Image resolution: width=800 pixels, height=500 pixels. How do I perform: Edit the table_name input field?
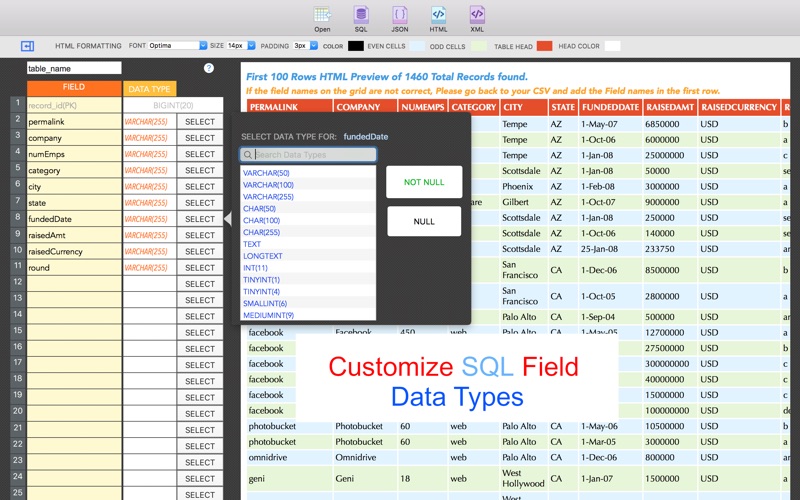pyautogui.click(x=74, y=68)
